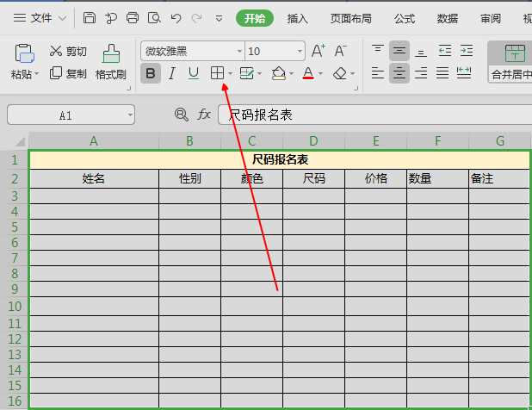Click the 粘贴 paste icon
This screenshot has height=410, width=532.
click(24, 53)
